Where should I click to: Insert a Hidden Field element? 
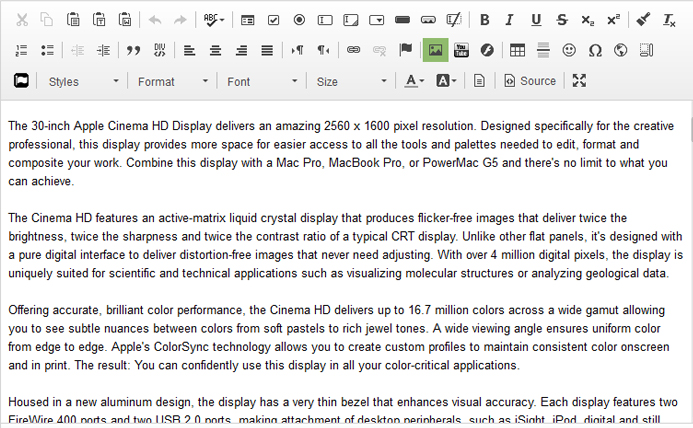click(454, 20)
